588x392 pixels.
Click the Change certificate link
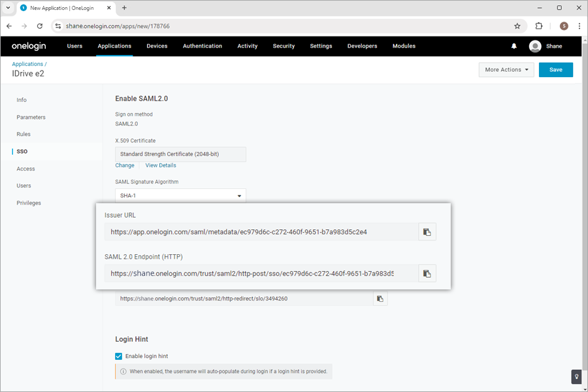[125, 165]
